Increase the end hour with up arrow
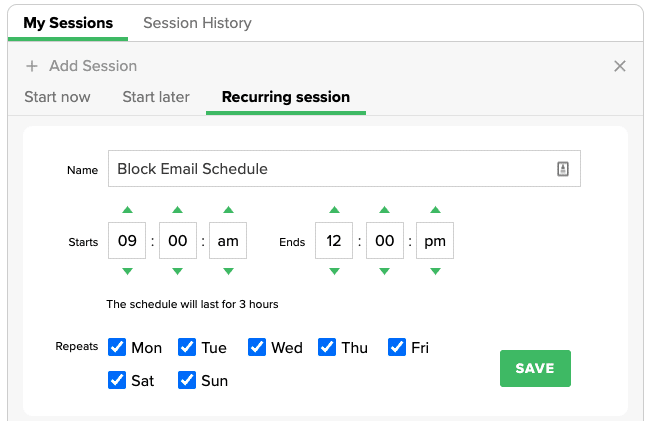Screen dimensions: 645x421 tap(334, 210)
